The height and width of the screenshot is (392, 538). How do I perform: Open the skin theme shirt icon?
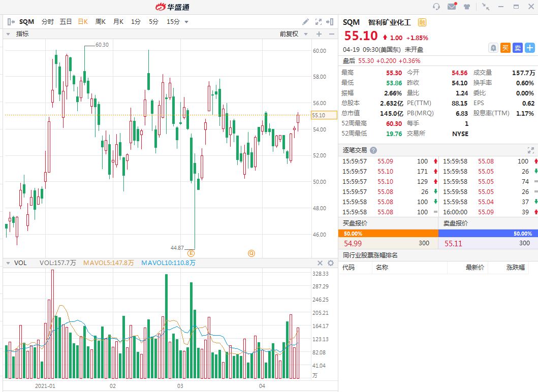click(x=467, y=7)
